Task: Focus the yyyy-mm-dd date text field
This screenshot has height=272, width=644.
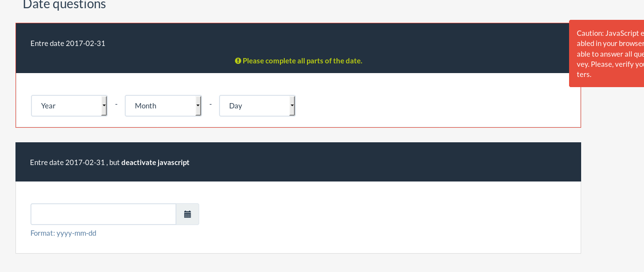Action: [103, 214]
